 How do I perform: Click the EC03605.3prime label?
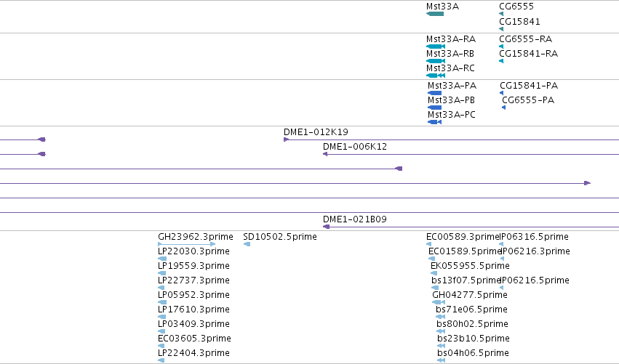coord(194,339)
